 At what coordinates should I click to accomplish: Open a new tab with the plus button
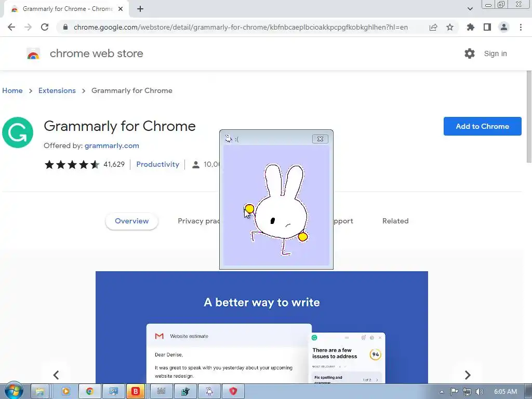[x=140, y=9]
